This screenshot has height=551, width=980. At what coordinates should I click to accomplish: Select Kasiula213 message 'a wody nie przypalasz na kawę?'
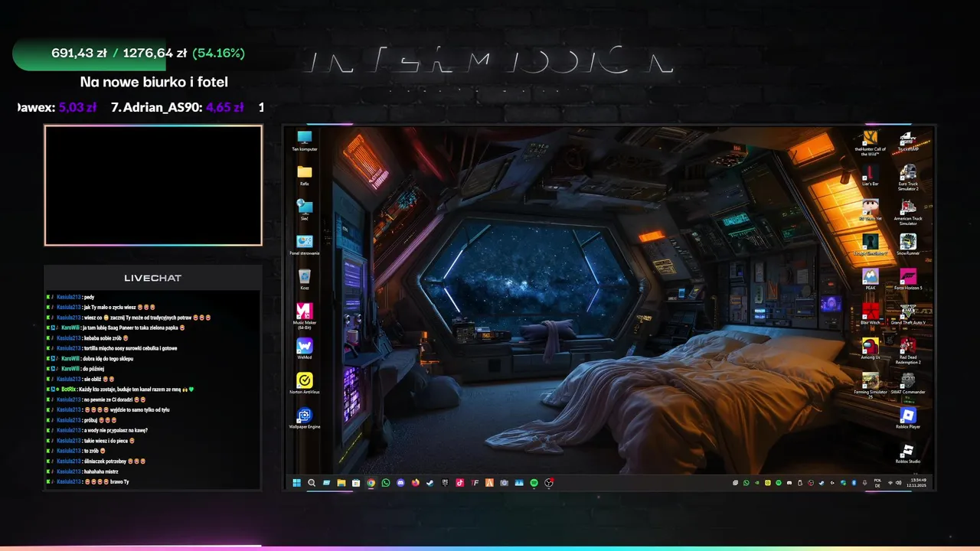pyautogui.click(x=97, y=430)
